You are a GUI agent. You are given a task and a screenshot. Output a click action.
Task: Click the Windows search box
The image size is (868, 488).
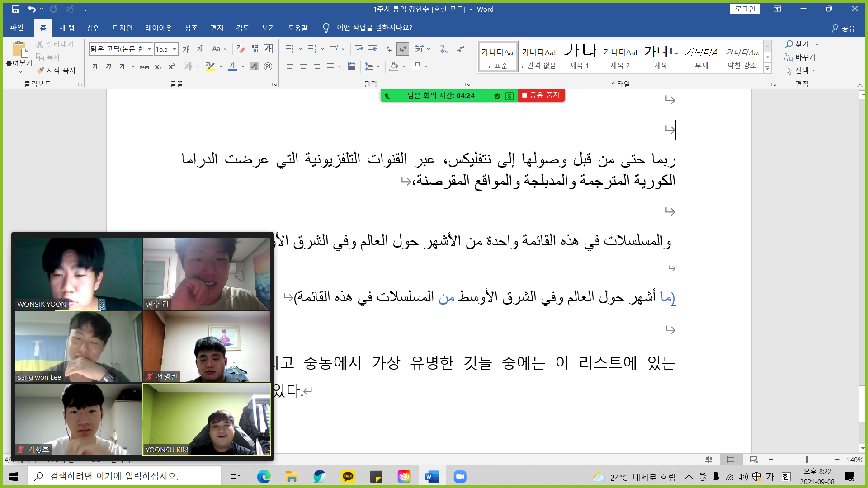click(124, 476)
